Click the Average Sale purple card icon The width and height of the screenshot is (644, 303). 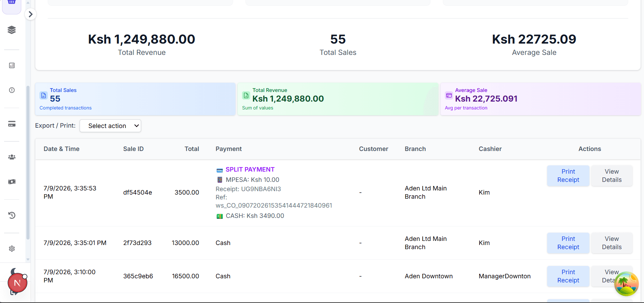pos(449,95)
